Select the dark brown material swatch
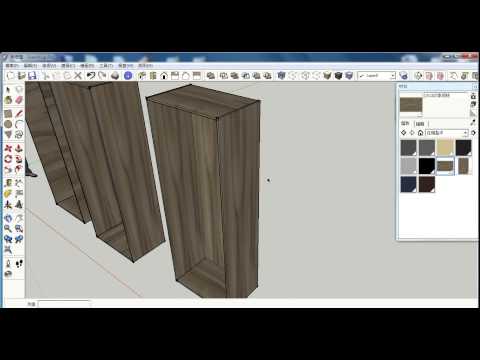This screenshot has width=480, height=360. pos(427,184)
